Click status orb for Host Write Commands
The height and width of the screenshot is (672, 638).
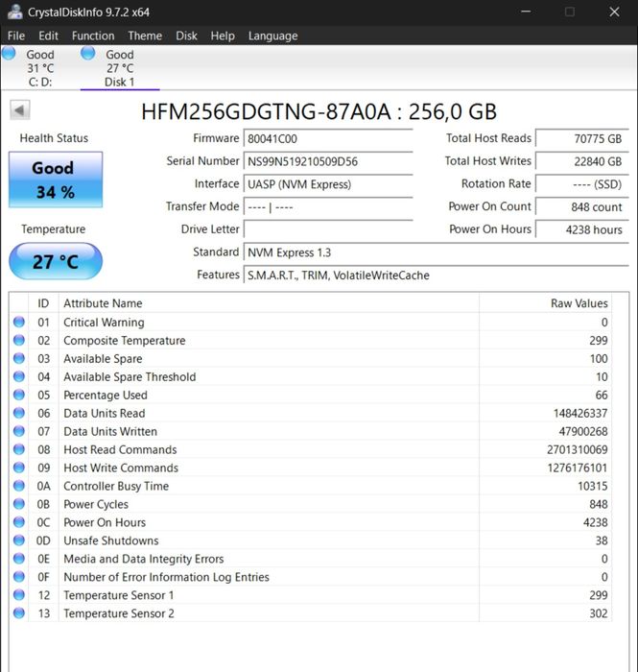click(19, 468)
